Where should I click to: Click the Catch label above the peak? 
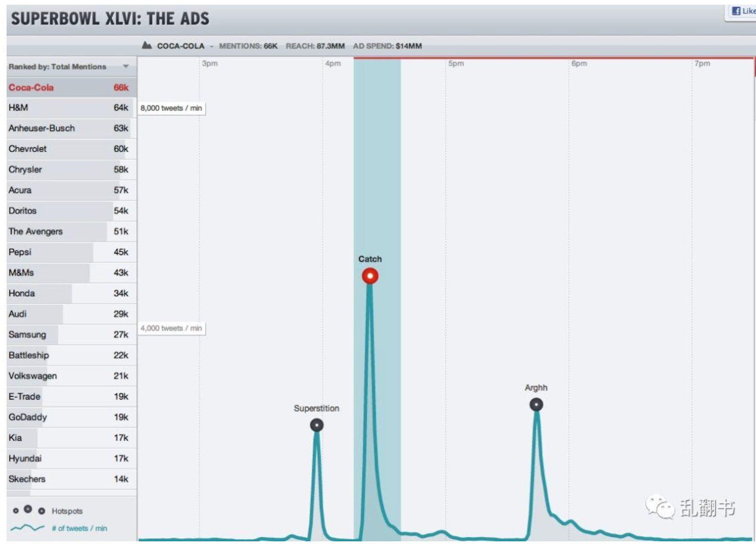pyautogui.click(x=370, y=259)
